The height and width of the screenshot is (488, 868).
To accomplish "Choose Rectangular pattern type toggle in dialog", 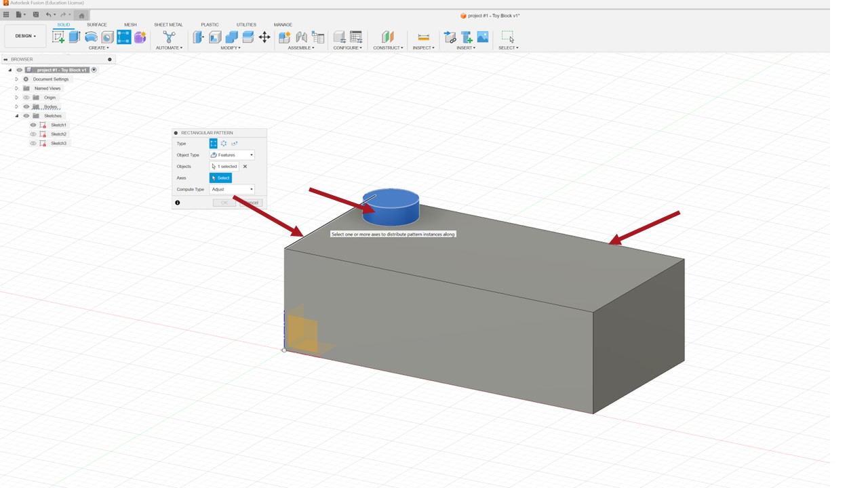I will click(214, 144).
